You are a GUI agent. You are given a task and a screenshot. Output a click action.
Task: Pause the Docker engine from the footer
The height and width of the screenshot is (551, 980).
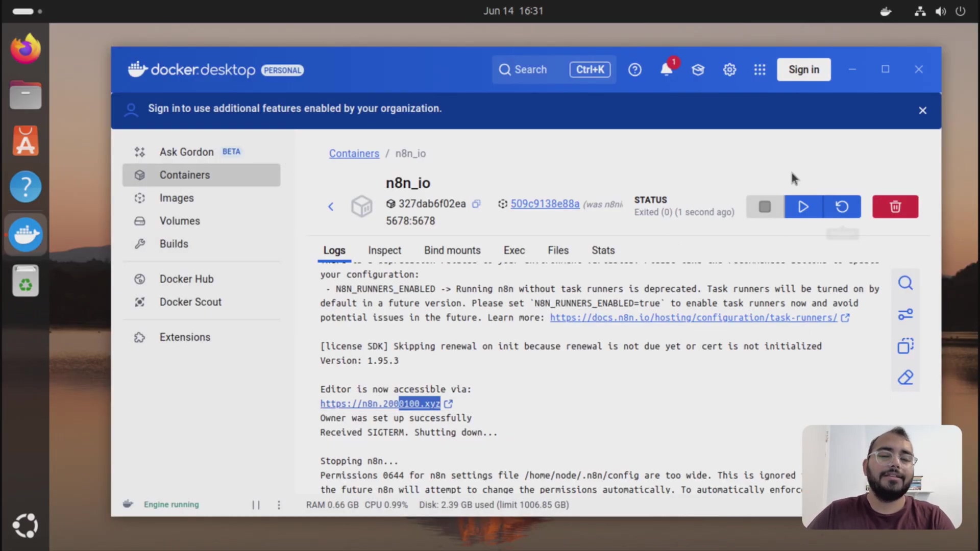(256, 505)
